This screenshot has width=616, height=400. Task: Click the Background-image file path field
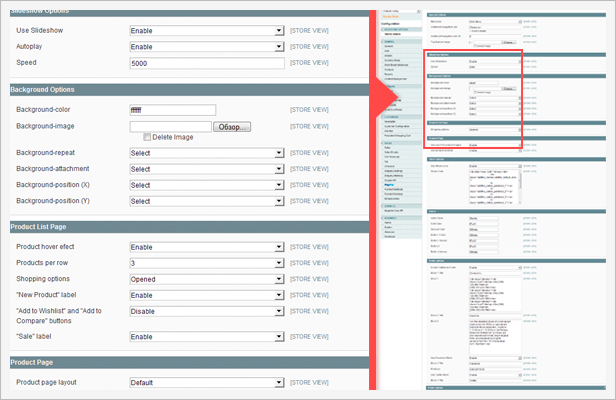click(x=170, y=127)
